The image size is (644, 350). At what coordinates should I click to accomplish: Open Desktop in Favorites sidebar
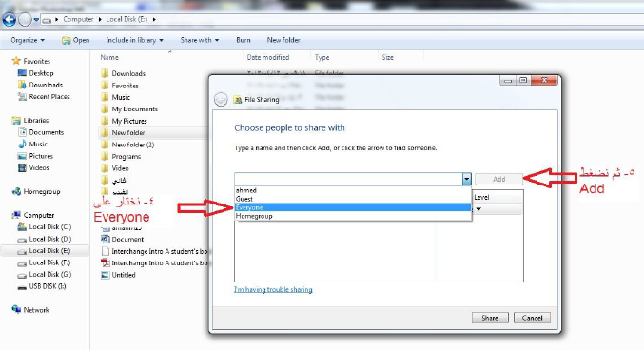pos(36,73)
